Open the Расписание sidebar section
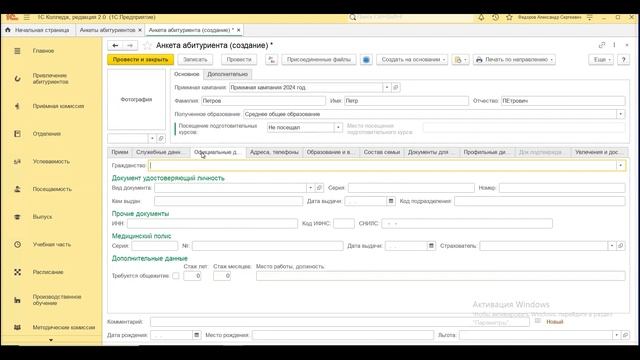Screen dimensions: 640x360 (x=48, y=272)
